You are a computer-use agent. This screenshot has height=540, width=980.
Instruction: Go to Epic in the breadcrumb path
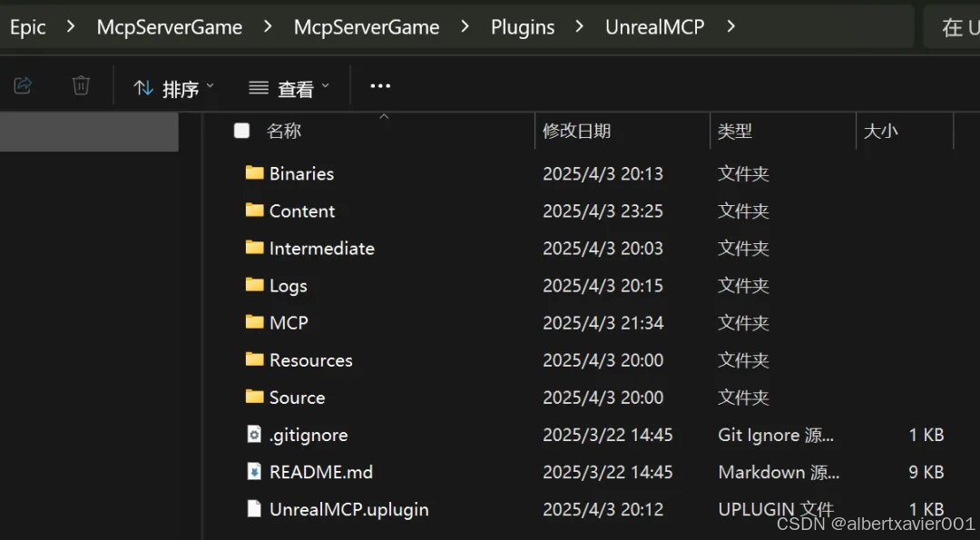click(x=27, y=27)
